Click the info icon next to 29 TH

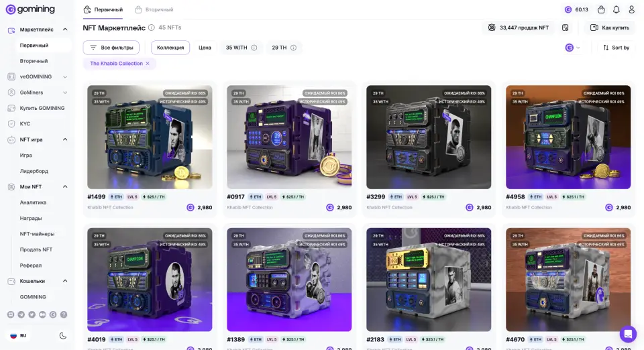294,48
